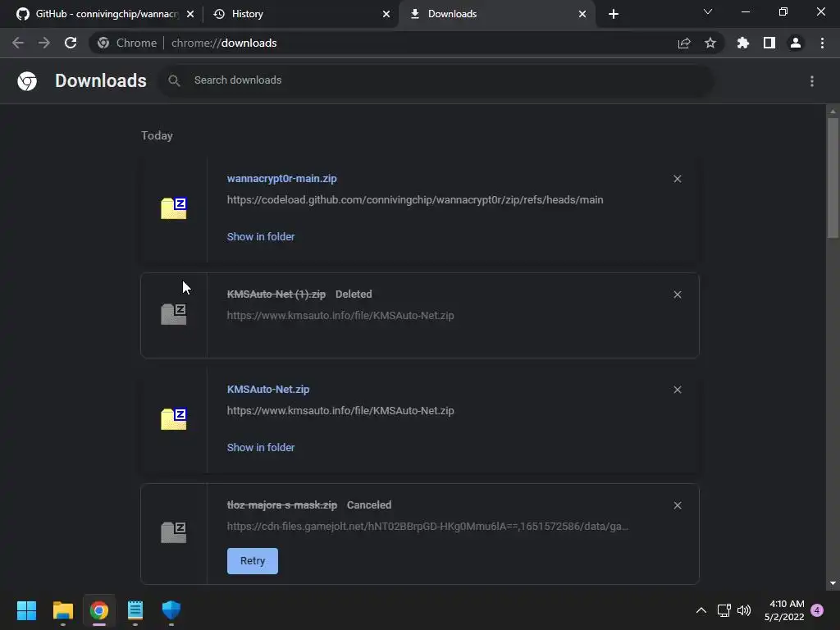Image resolution: width=840 pixels, height=630 pixels.
Task: Click the Chrome taskbar icon
Action: [99, 610]
